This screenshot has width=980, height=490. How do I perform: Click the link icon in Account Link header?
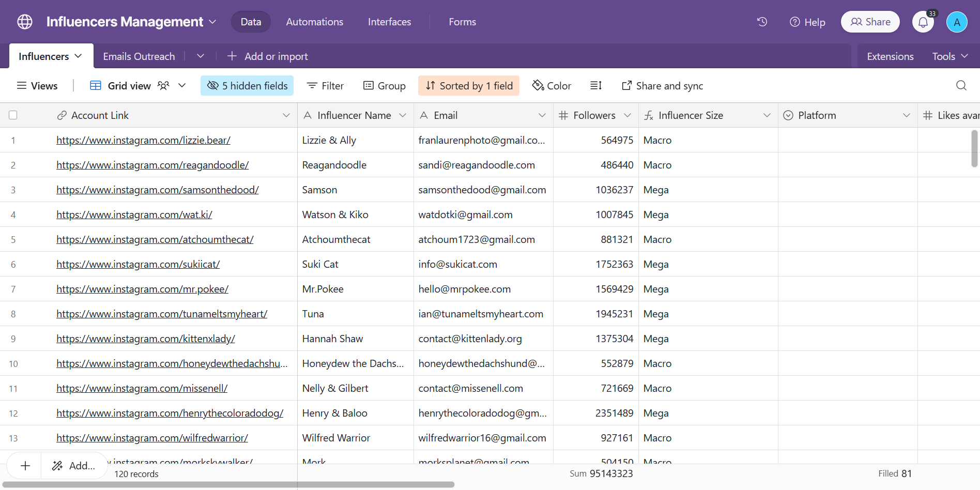point(62,115)
